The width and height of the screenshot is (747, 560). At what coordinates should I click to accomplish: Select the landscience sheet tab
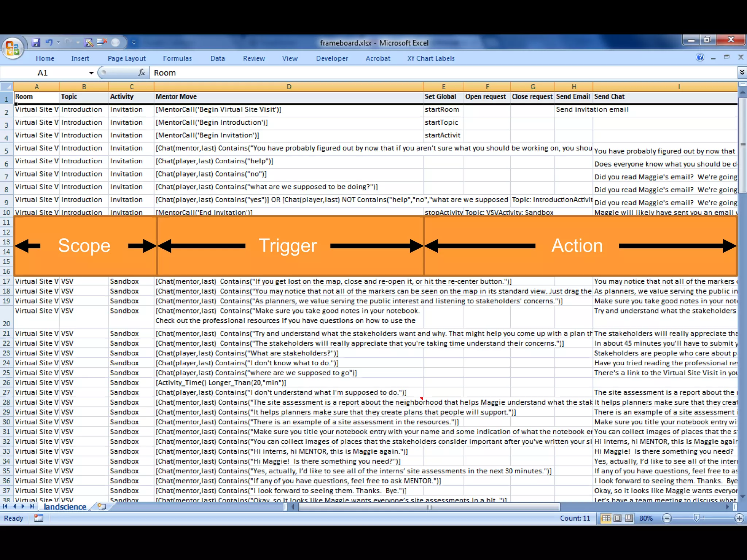[x=65, y=507]
